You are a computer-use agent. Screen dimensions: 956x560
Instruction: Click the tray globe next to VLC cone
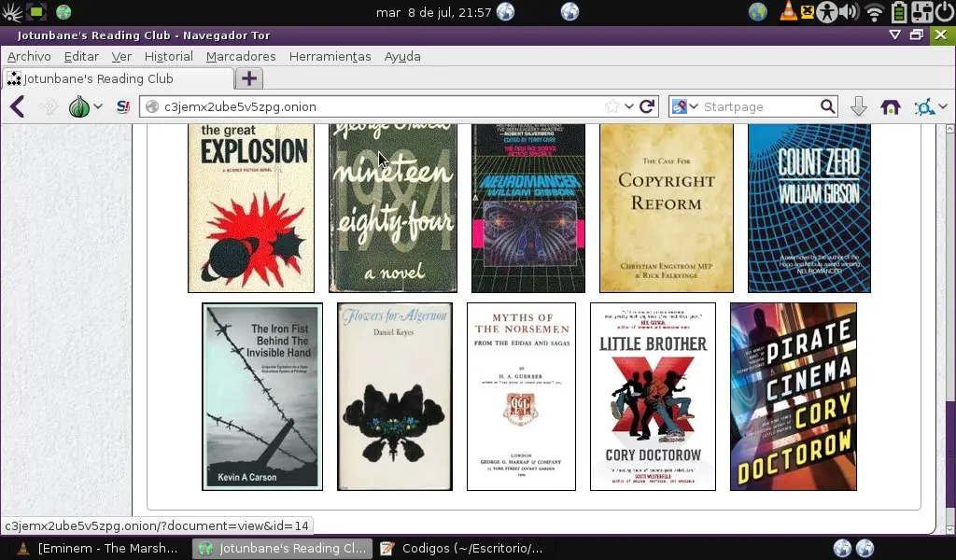(x=758, y=11)
